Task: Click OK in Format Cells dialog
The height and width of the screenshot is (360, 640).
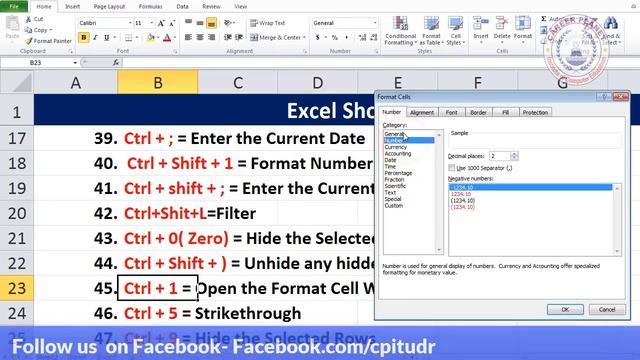Action: pos(565,309)
